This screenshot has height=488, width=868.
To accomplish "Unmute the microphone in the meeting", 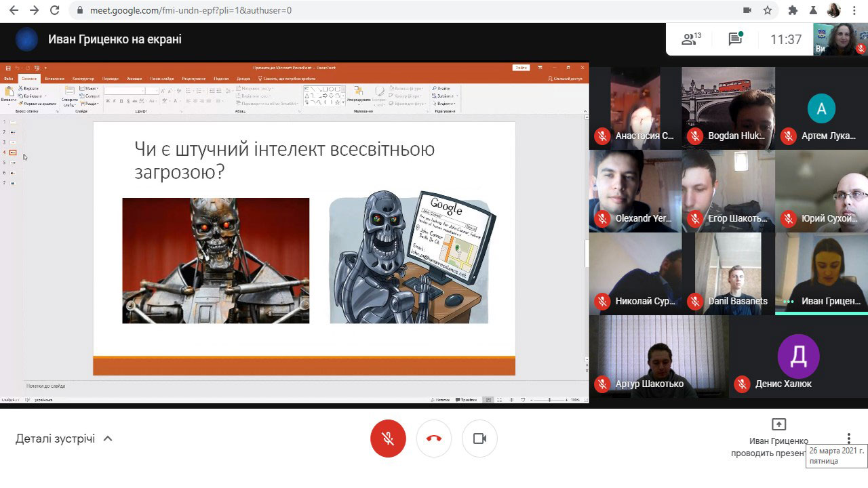I will point(388,439).
